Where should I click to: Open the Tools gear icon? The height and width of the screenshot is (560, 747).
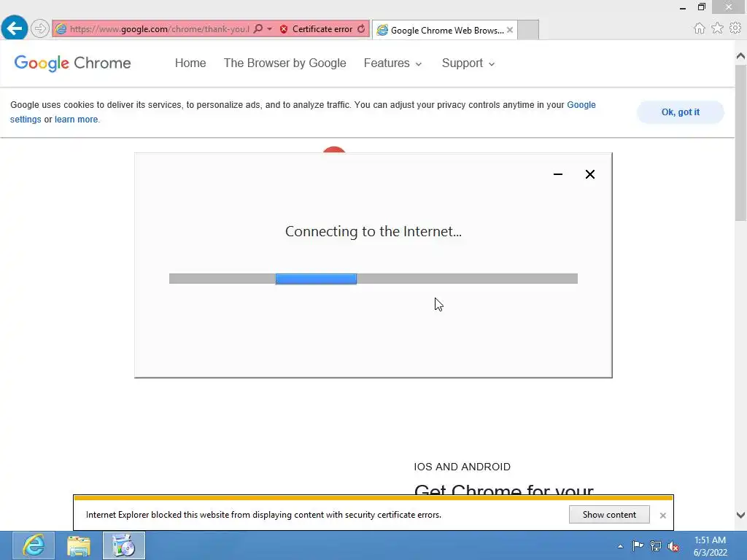pos(735,28)
